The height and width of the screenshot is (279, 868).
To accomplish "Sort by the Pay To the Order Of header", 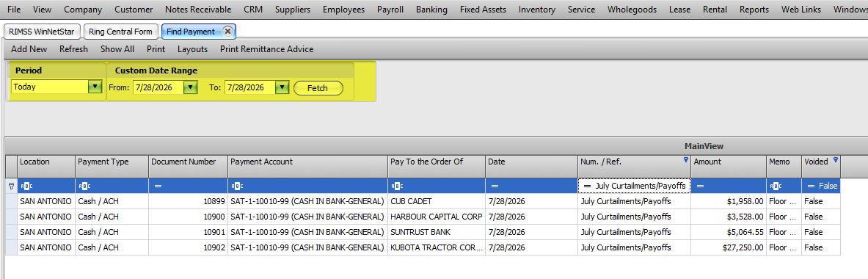I will click(x=437, y=167).
